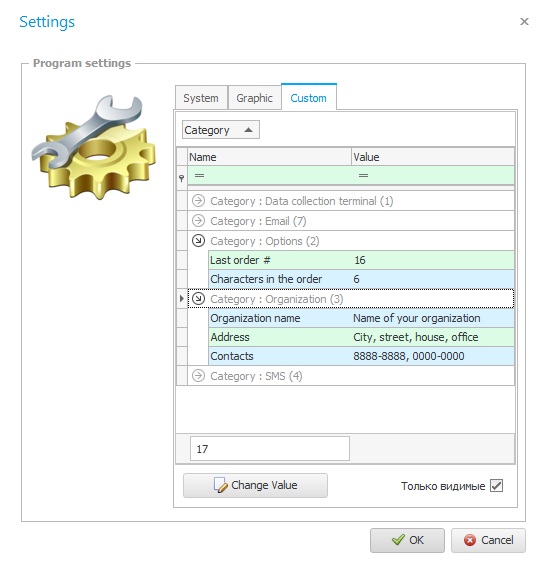Open the Graphic tab
This screenshot has width=539, height=567.
(254, 98)
